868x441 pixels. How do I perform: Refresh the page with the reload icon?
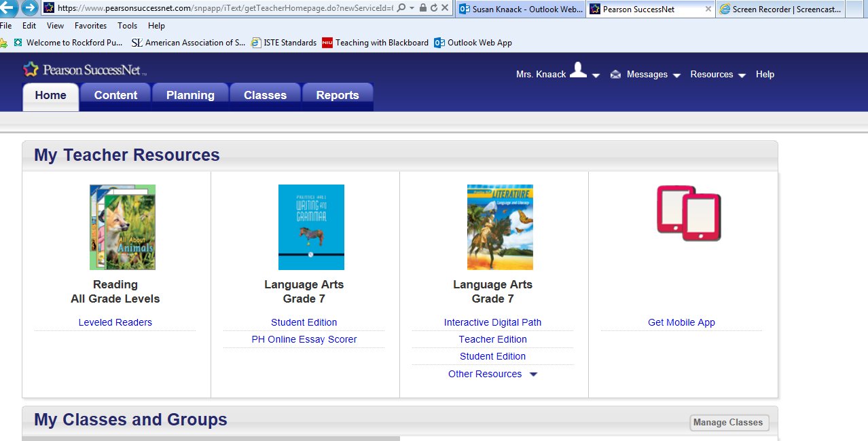[433, 8]
